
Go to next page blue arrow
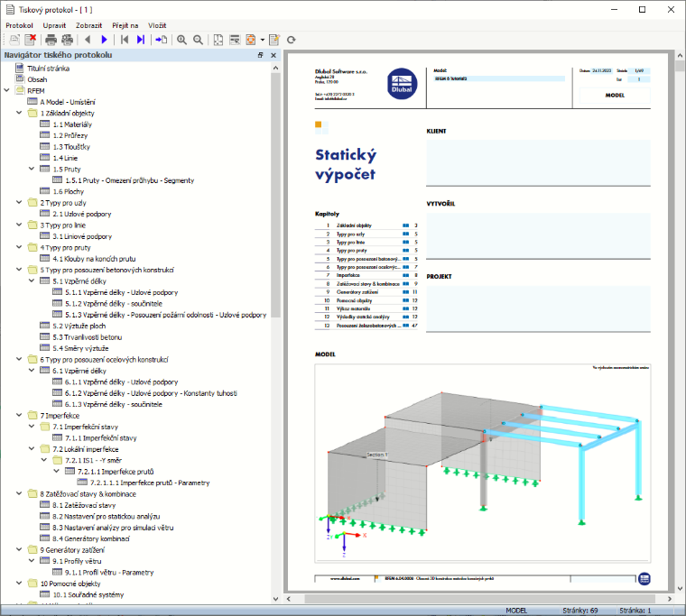[x=104, y=40]
